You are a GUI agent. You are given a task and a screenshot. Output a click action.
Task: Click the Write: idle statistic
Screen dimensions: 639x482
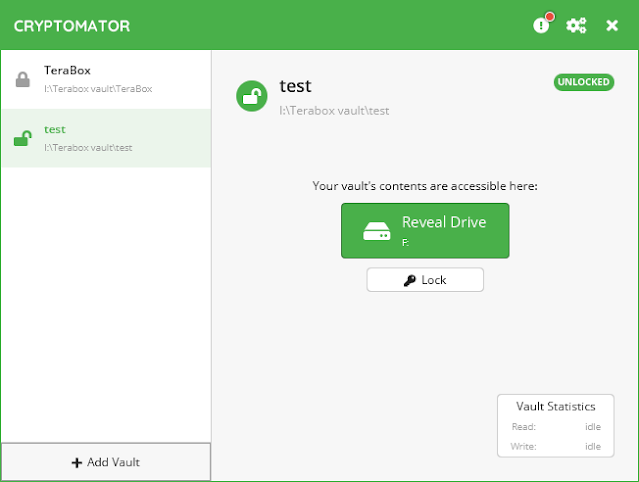[556, 447]
